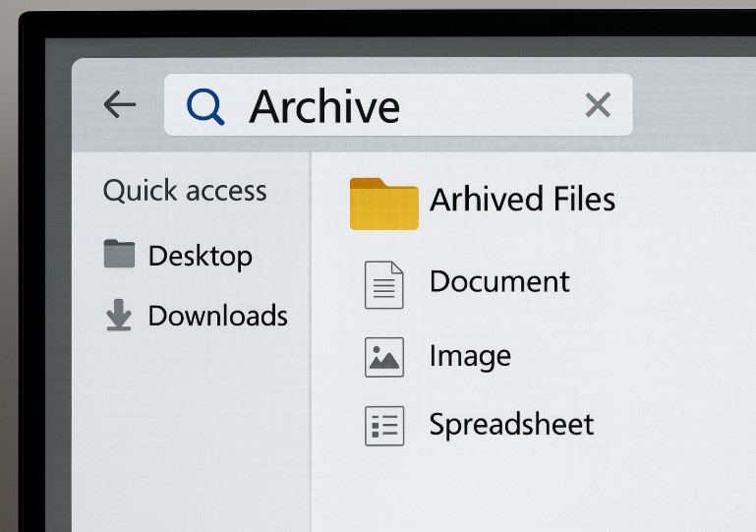Image resolution: width=756 pixels, height=532 pixels.
Task: Click the Image file icon
Action: (384, 357)
